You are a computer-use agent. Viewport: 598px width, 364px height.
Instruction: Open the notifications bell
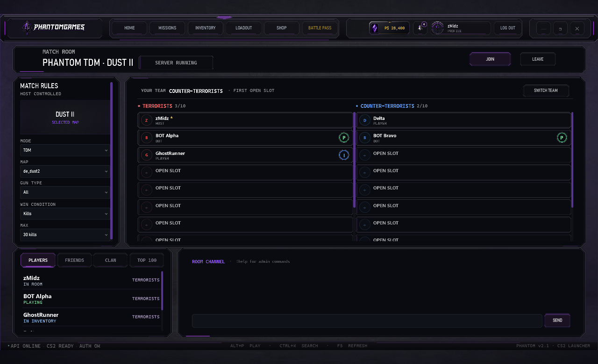pos(420,28)
